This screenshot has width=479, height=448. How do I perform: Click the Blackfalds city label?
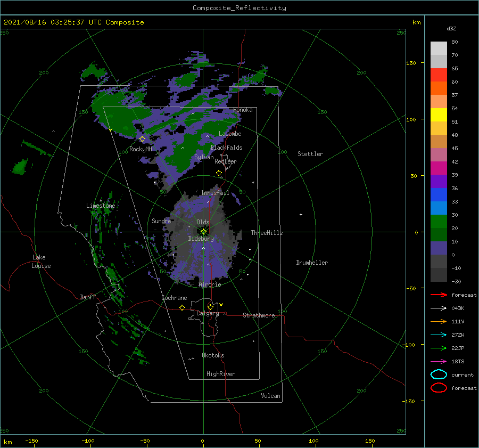pyautogui.click(x=226, y=148)
